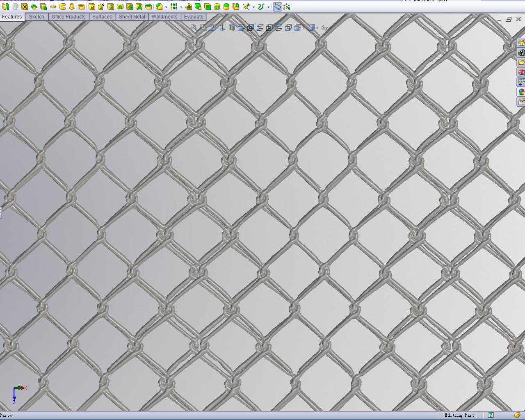Click the Reference Geometry icon
The height and width of the screenshot is (420, 525).
247,7
